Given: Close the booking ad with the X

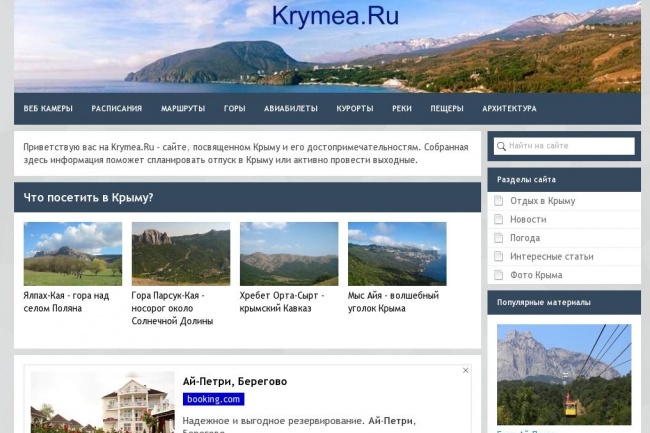Looking at the screenshot, I should (466, 370).
